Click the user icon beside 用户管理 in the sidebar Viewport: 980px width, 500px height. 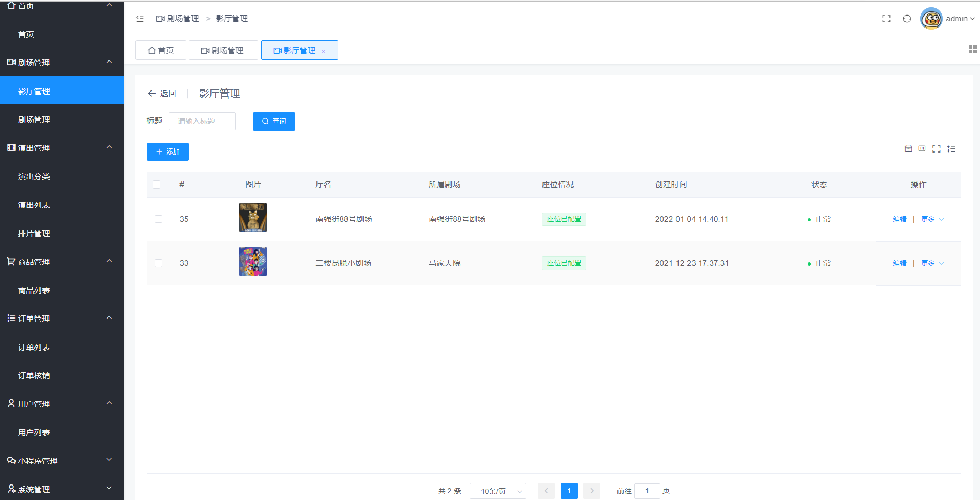[x=11, y=403]
